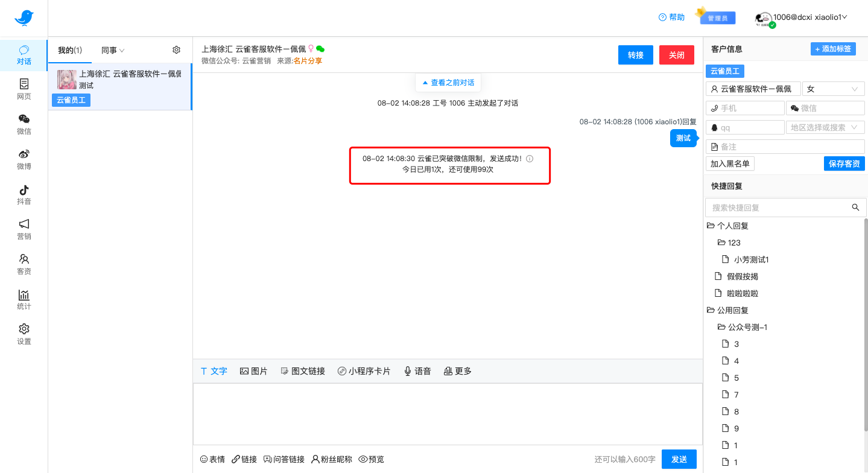The width and height of the screenshot is (868, 473).
Task: Select the 图片 image message tool
Action: [x=254, y=370]
